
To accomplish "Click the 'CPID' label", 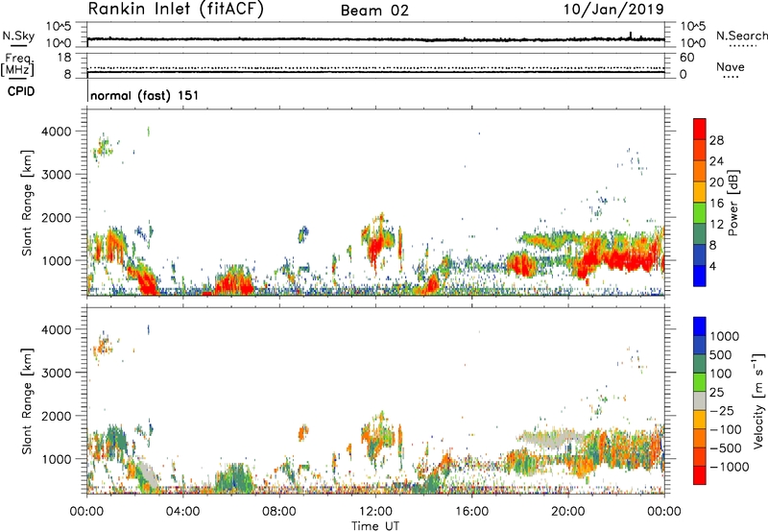I will (x=21, y=91).
